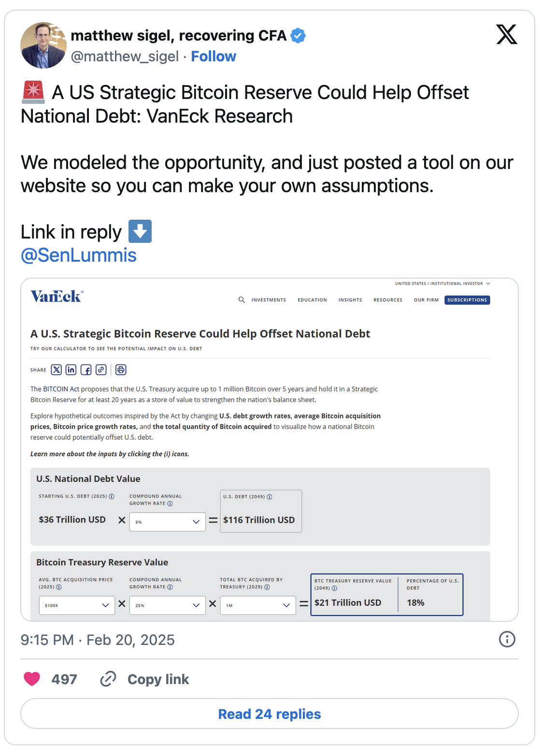Image resolution: width=542 pixels, height=756 pixels.
Task: Share via LinkedIn icon in screenshot
Action: [x=71, y=370]
